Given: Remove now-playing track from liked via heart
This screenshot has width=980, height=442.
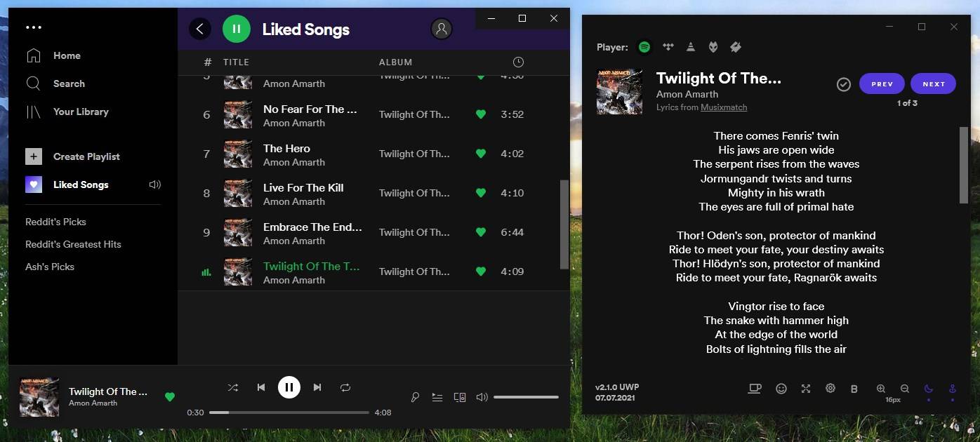Looking at the screenshot, I should point(169,397).
